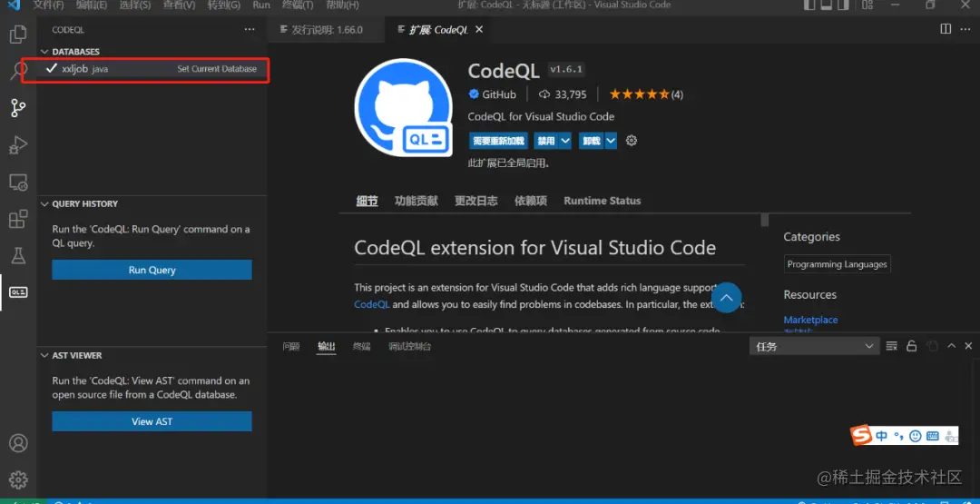Close the bottom panel
Screen dimensions: 980x504
tap(968, 346)
